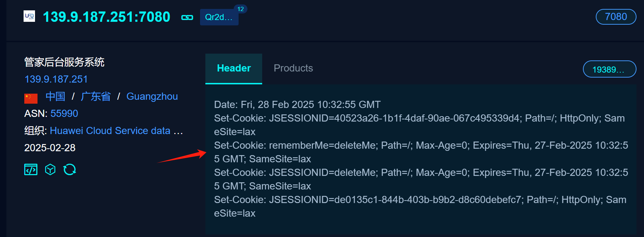Click the cube icon in the left panel

pos(50,169)
